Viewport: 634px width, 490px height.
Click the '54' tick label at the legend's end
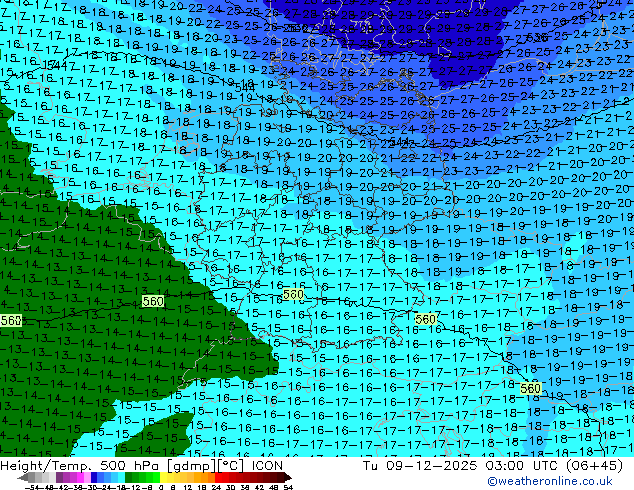pos(288,488)
